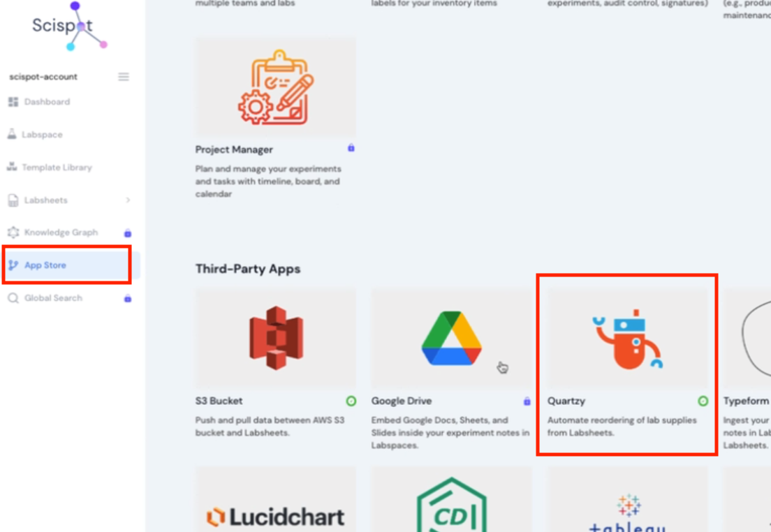
Task: Open the Google Drive app tile image
Action: click(451, 339)
